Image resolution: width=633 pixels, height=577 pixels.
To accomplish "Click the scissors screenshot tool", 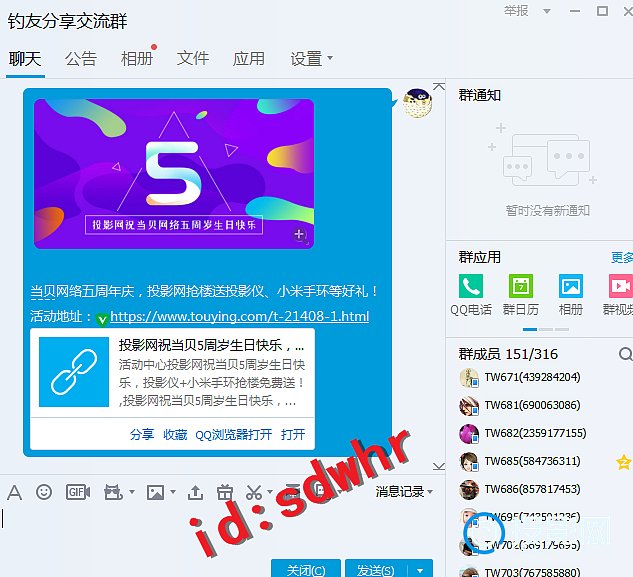I will [254, 492].
